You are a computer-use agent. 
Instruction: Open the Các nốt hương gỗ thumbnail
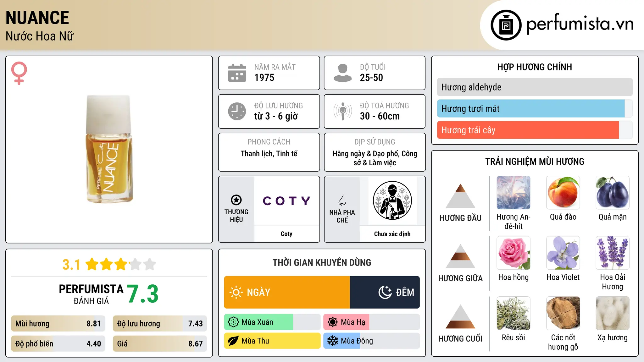(563, 313)
